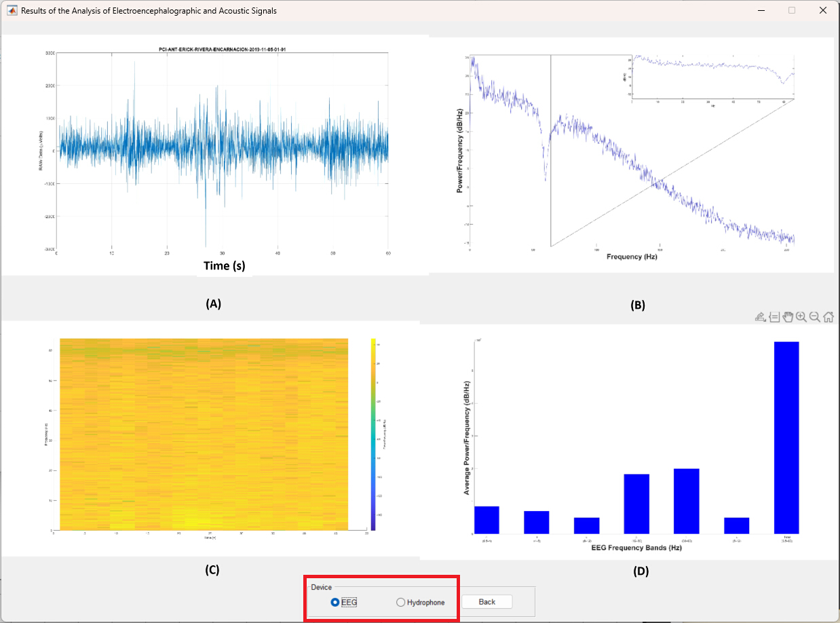
Task: Restore view with the home icon
Action: [x=828, y=317]
